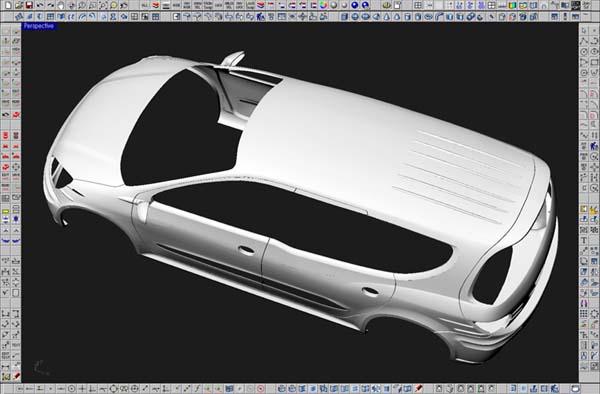The height and width of the screenshot is (394, 600).
Task: Select the Text 'T' tool in right toolbar
Action: point(584,240)
